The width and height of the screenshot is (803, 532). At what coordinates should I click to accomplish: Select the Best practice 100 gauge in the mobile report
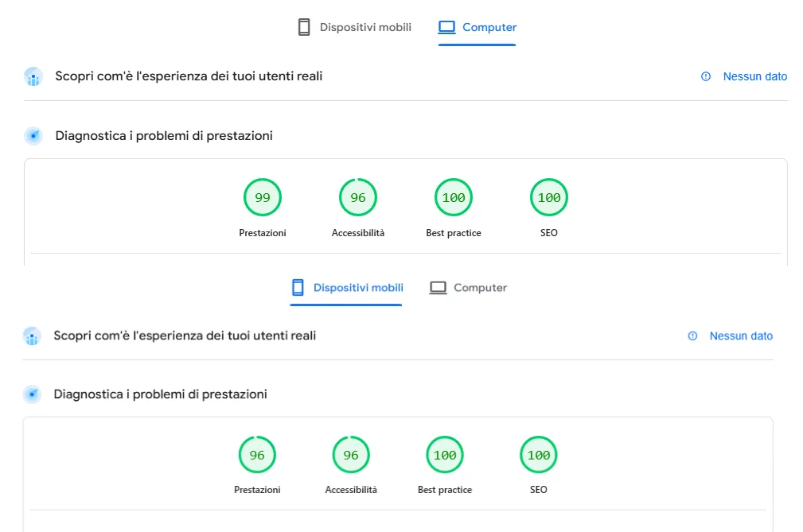pyautogui.click(x=445, y=455)
